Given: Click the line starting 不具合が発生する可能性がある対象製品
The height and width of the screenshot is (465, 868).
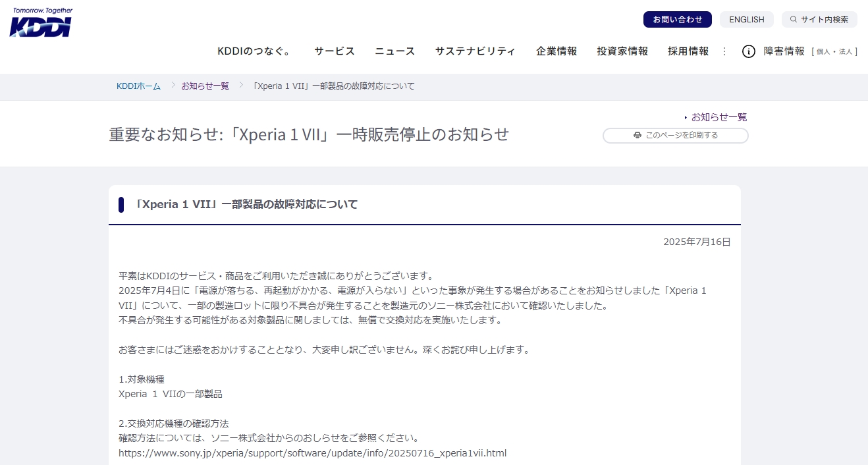Looking at the screenshot, I should coord(310,320).
